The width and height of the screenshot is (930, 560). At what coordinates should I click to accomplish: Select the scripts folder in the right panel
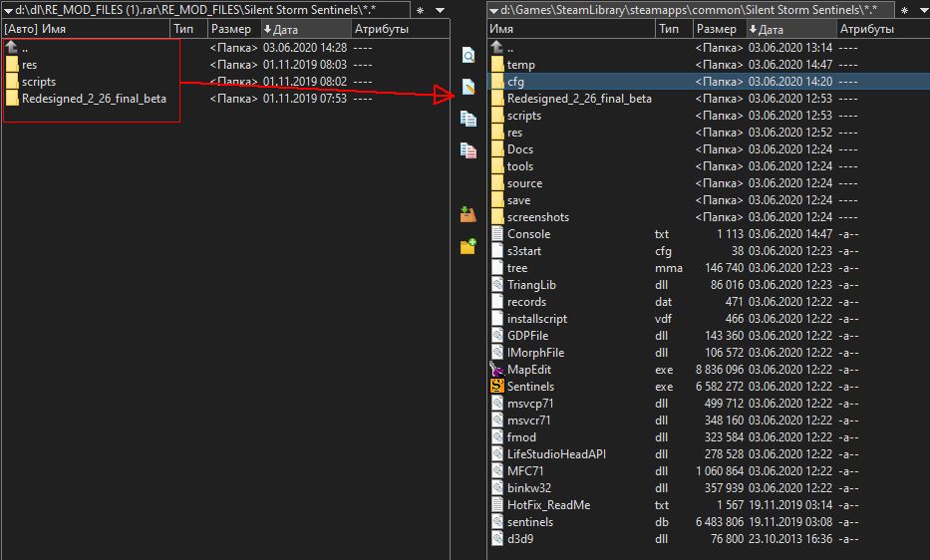(709, 116)
